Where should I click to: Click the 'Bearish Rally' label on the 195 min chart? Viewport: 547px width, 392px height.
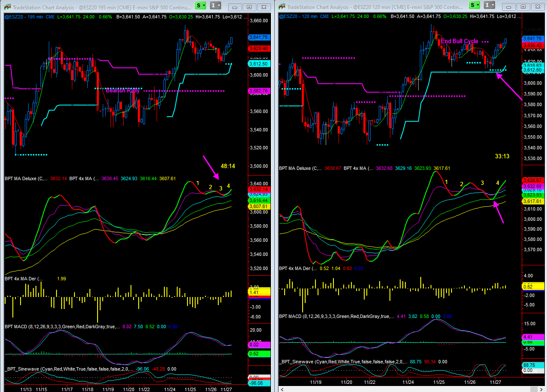coord(122,91)
